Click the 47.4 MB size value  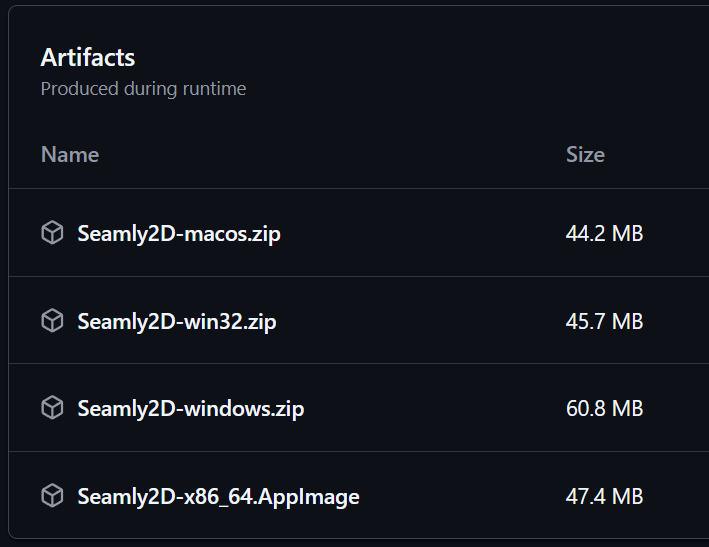click(604, 496)
